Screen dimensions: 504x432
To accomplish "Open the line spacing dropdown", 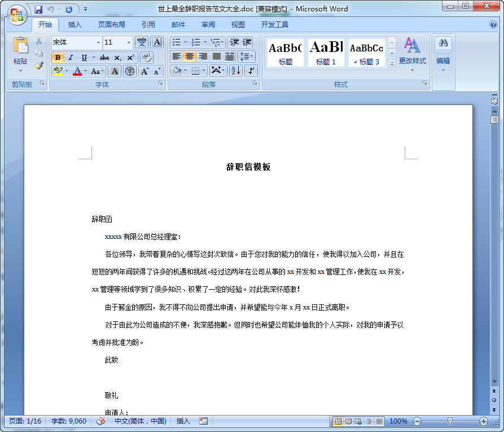I will pyautogui.click(x=247, y=56).
